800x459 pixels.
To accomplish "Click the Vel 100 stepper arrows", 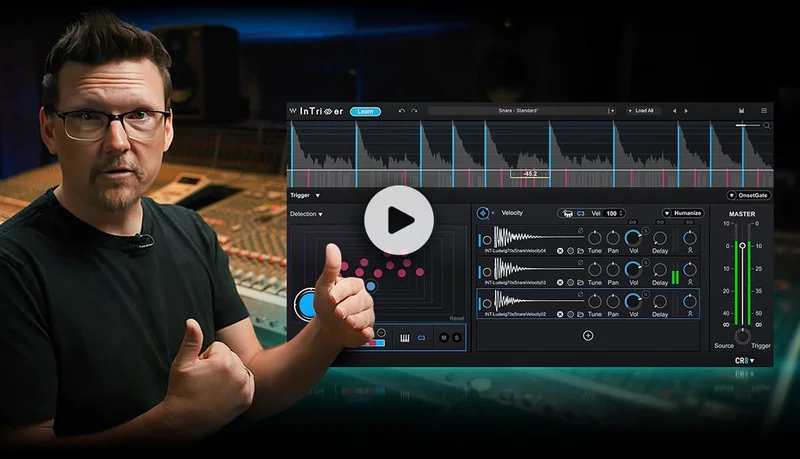I will (621, 213).
